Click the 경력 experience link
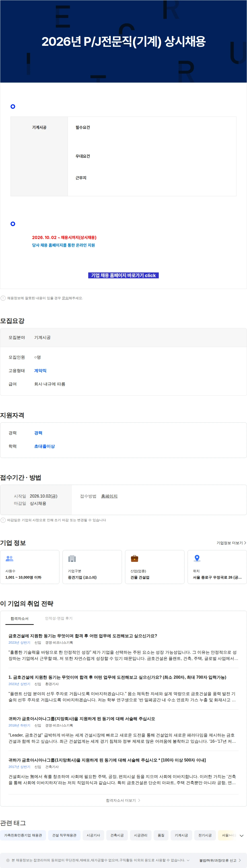247x868 pixels. [38, 433]
